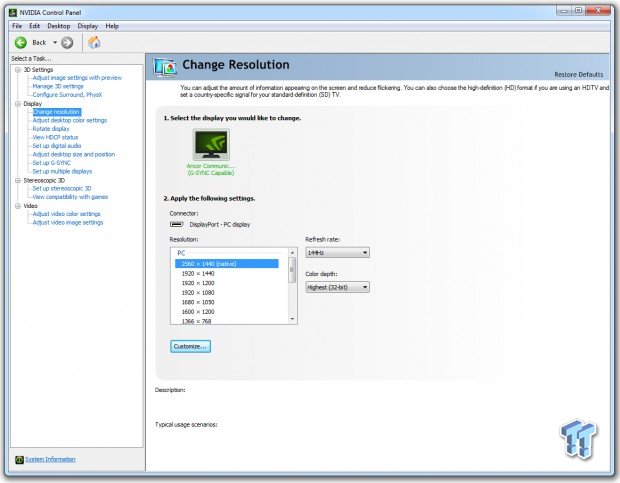
Task: Click the Display category label in tree
Action: (x=32, y=104)
